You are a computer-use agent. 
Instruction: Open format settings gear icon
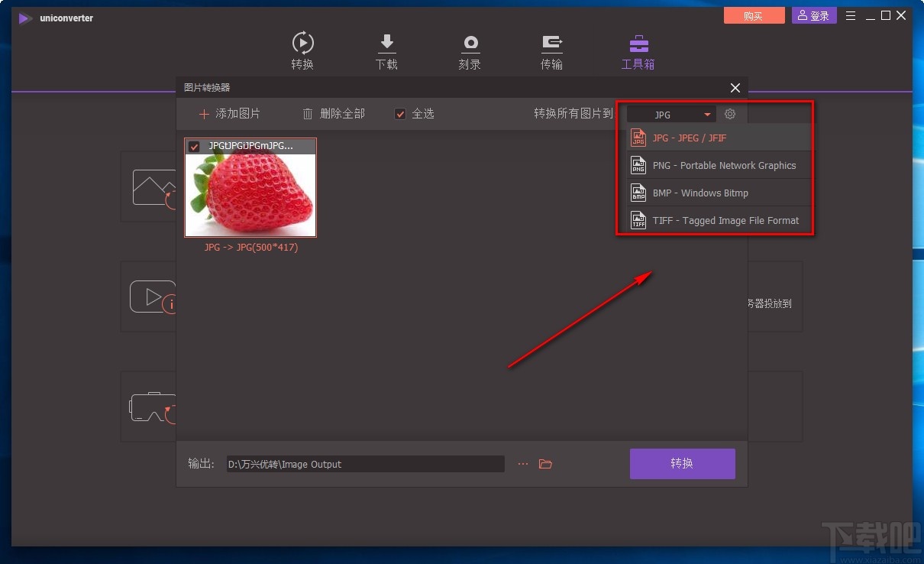(x=730, y=114)
